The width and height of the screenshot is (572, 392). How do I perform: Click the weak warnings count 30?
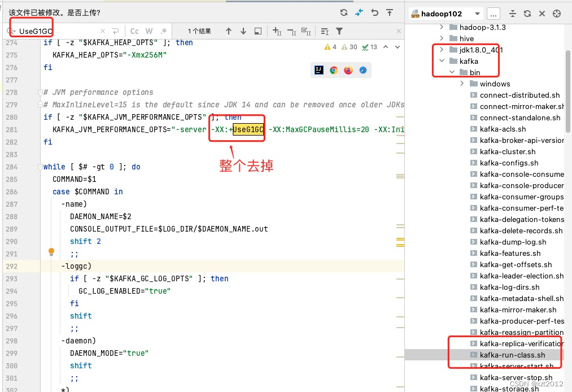[349, 47]
